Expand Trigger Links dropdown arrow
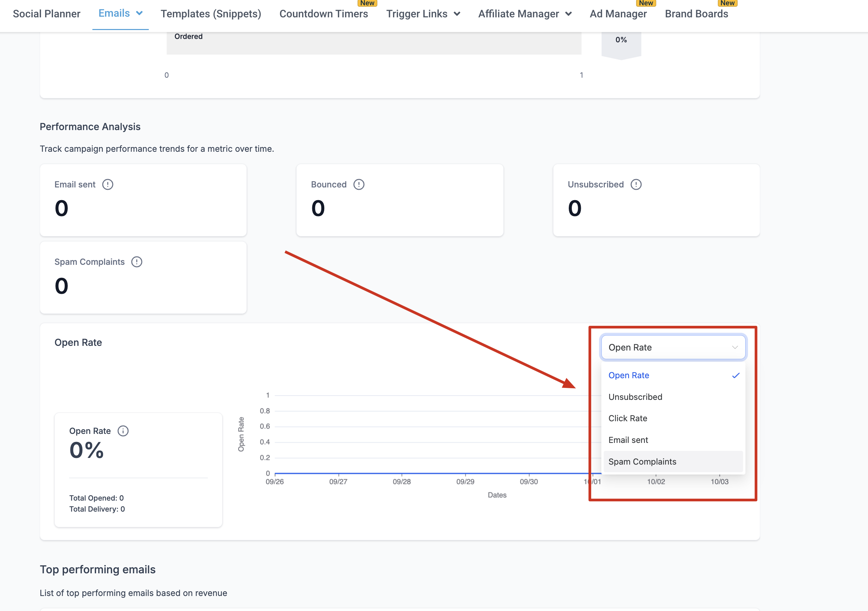 point(457,14)
